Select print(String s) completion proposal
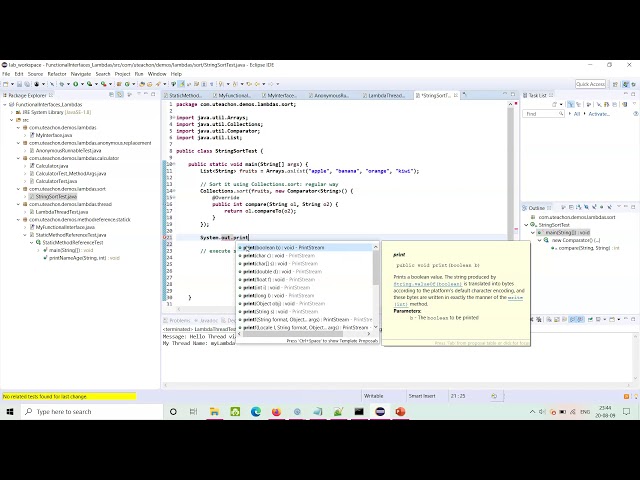 click(x=306, y=311)
